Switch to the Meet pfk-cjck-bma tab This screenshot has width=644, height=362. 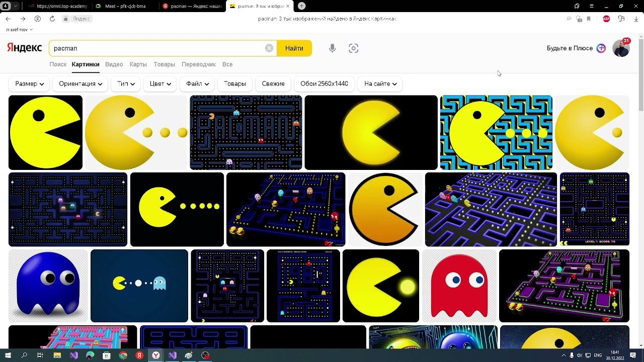pos(125,6)
